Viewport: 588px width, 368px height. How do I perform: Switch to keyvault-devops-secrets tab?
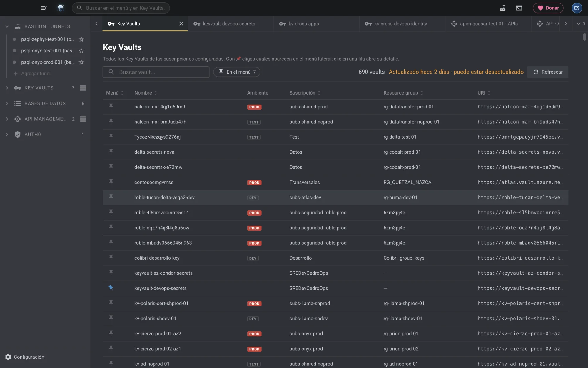pyautogui.click(x=230, y=24)
